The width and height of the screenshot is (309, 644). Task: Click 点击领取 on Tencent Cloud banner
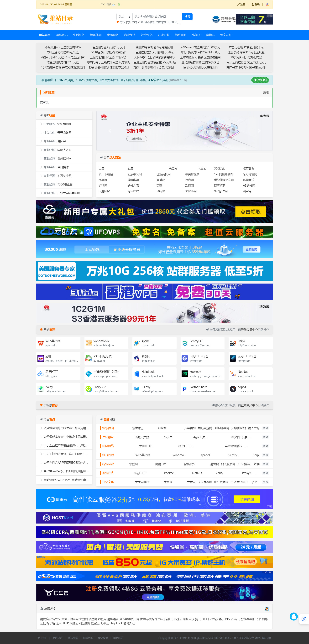click(250, 212)
